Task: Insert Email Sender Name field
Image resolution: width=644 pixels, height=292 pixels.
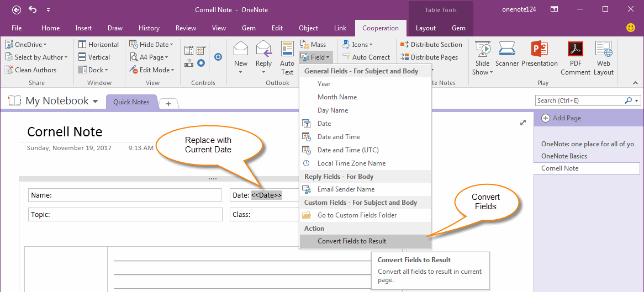Action: (366, 189)
